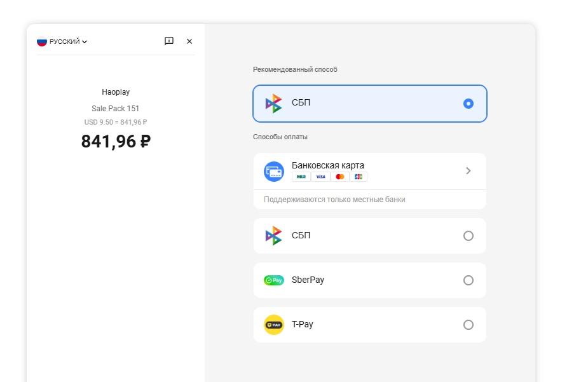Click the СБП logo in recommended method
The height and width of the screenshot is (382, 588).
[273, 103]
